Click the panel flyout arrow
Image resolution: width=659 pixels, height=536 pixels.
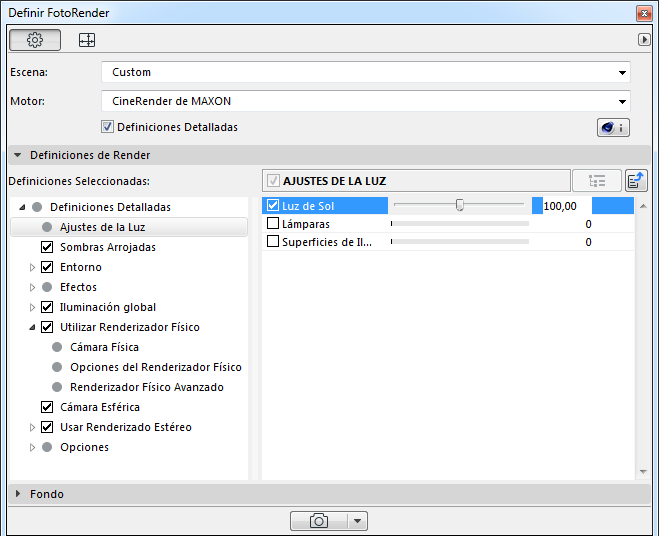click(x=644, y=40)
